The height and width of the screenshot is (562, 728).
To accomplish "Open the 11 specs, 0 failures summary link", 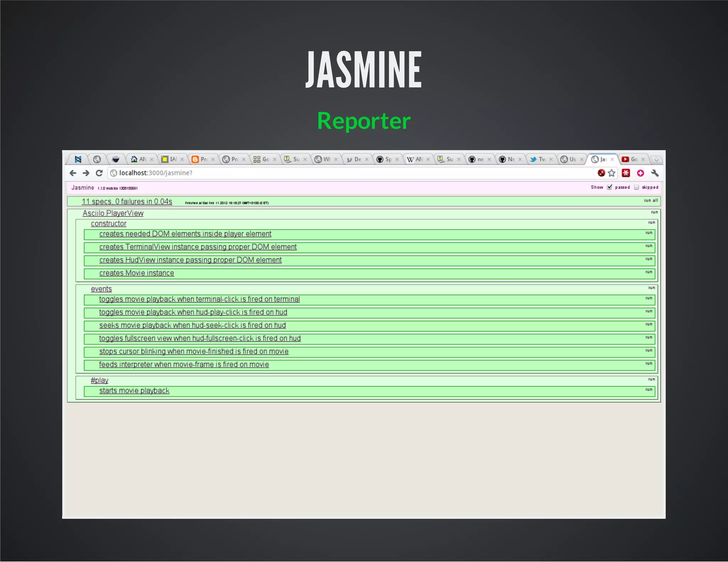I will (127, 202).
